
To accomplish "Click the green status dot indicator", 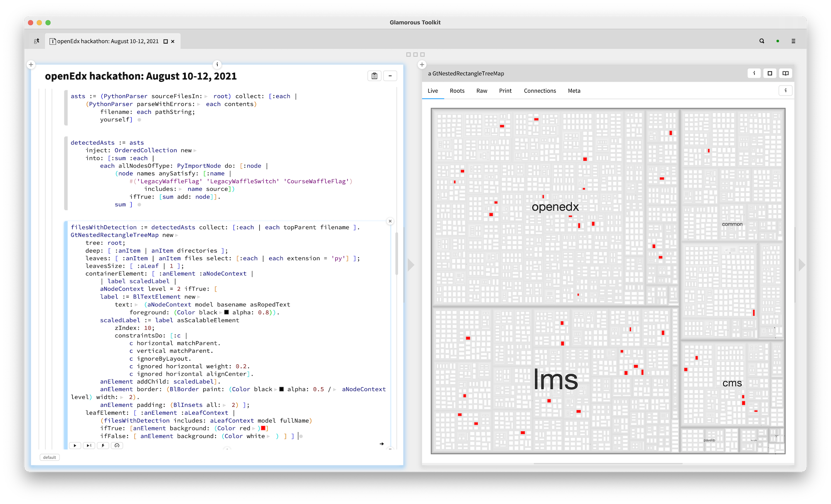I will 777,41.
